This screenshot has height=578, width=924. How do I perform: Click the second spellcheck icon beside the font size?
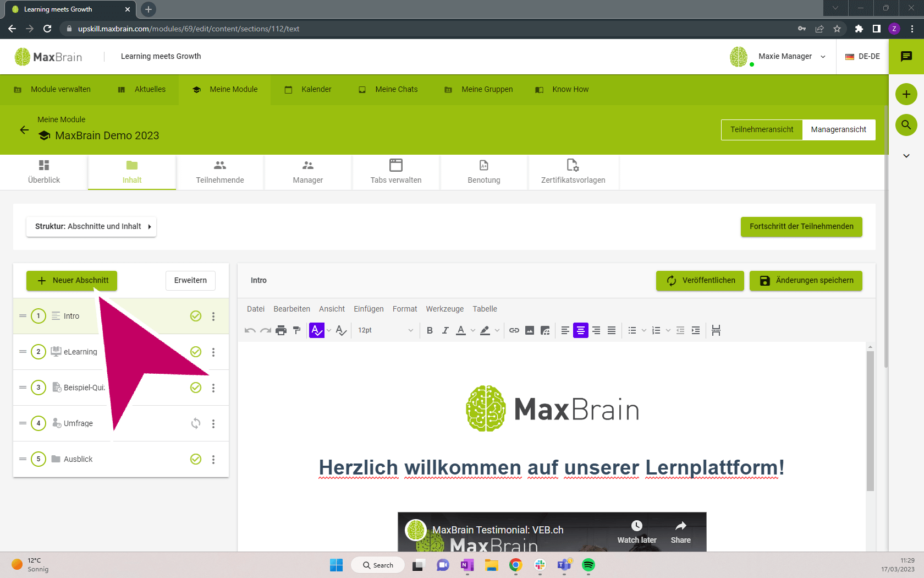pos(341,330)
